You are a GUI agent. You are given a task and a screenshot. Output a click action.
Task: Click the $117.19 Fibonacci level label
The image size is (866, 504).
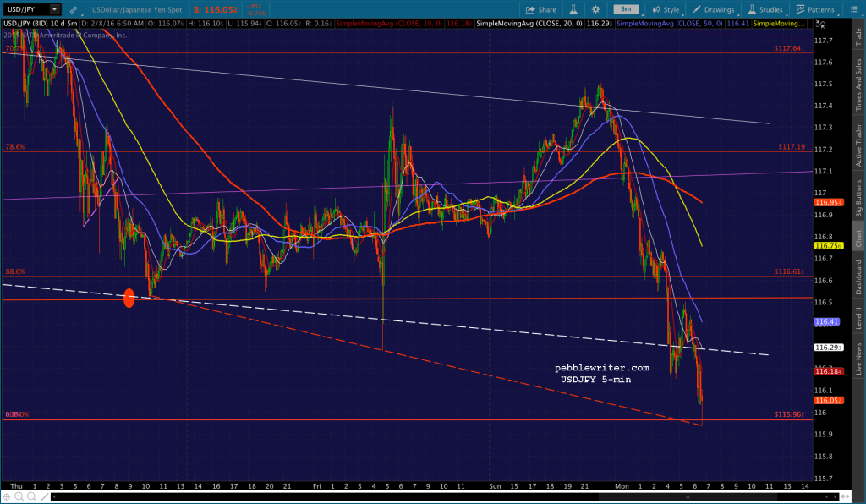coord(792,147)
